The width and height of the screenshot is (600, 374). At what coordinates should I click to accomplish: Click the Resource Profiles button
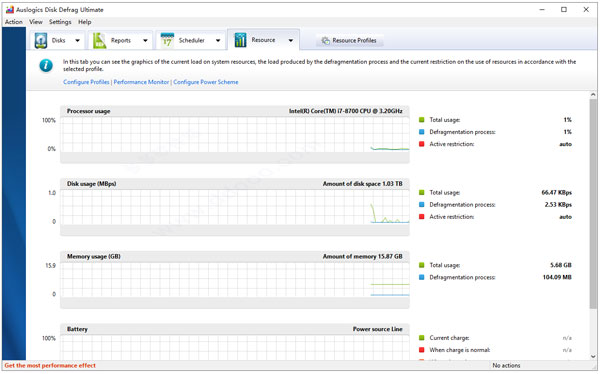[350, 40]
